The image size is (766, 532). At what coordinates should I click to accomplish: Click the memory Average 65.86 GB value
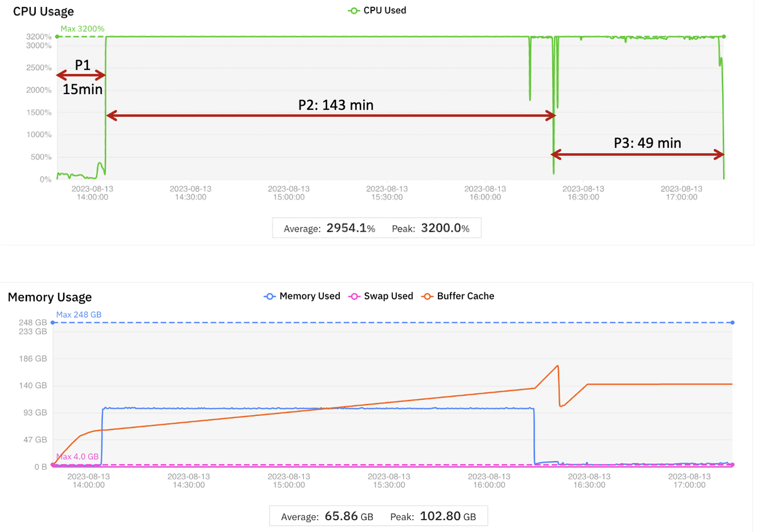coord(349,516)
